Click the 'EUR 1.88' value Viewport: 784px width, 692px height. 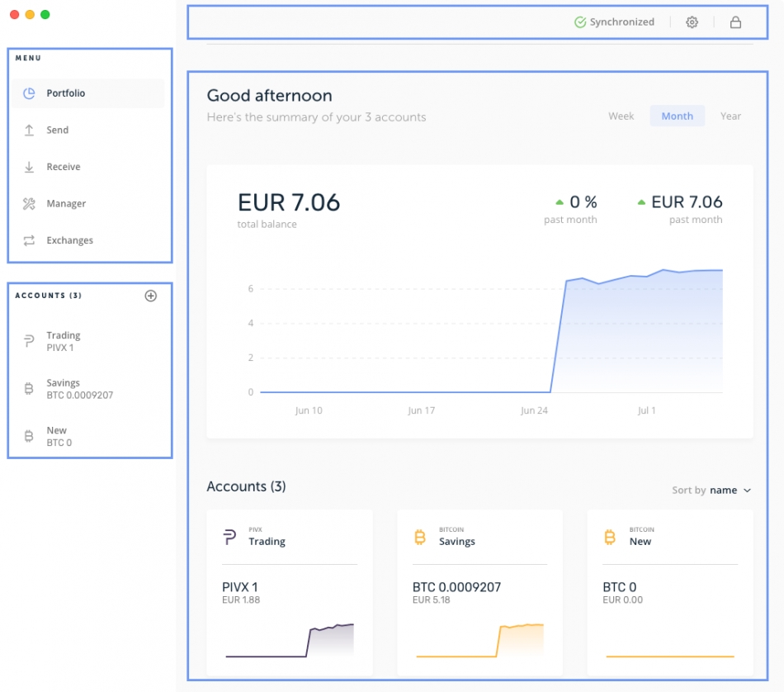tap(241, 600)
